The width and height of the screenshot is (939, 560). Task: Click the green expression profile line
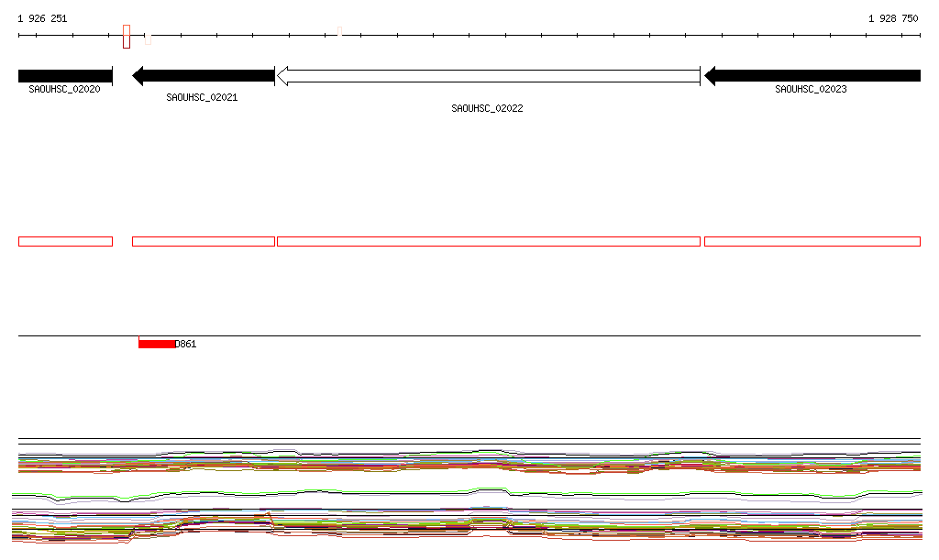click(x=467, y=492)
